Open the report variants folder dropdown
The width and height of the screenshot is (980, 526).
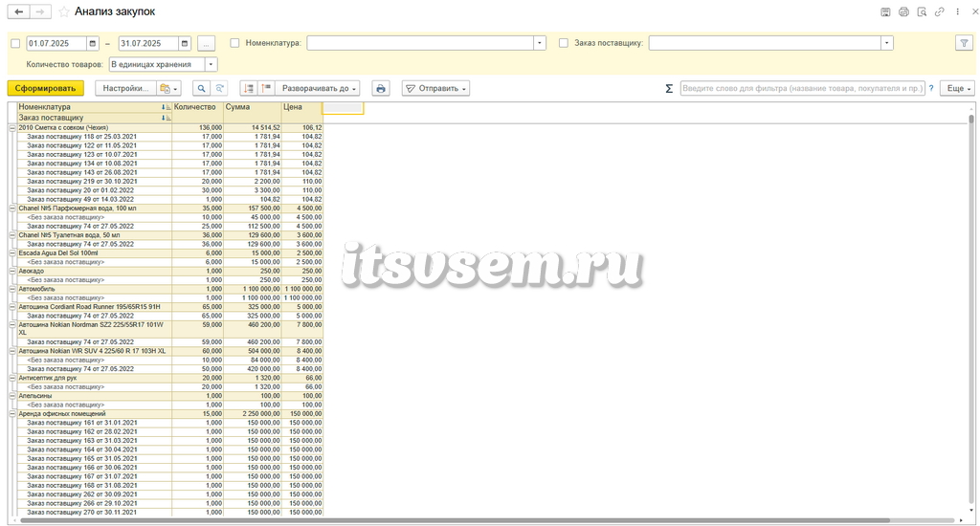(x=168, y=89)
